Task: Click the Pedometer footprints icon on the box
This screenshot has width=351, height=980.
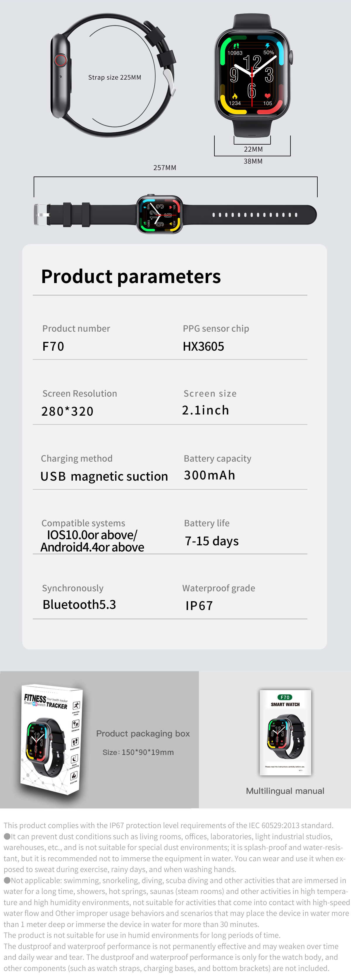Action: click(75, 741)
